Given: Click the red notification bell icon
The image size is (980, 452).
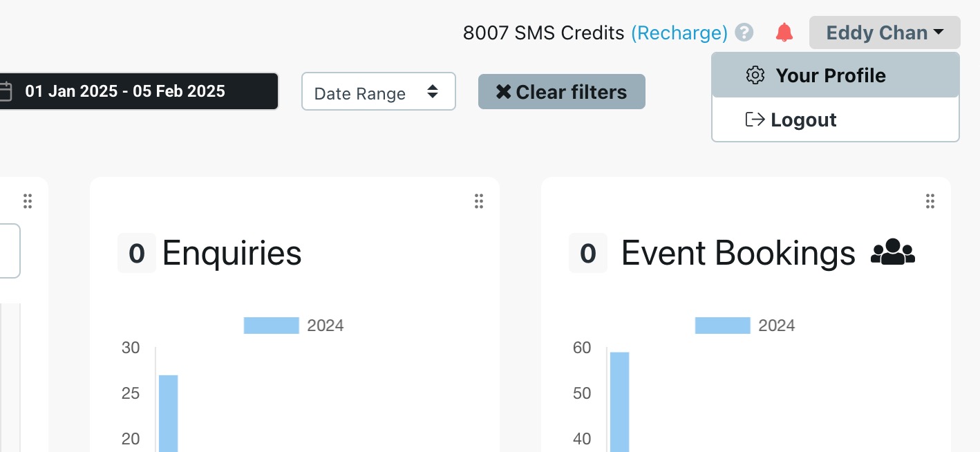Looking at the screenshot, I should coord(784,32).
